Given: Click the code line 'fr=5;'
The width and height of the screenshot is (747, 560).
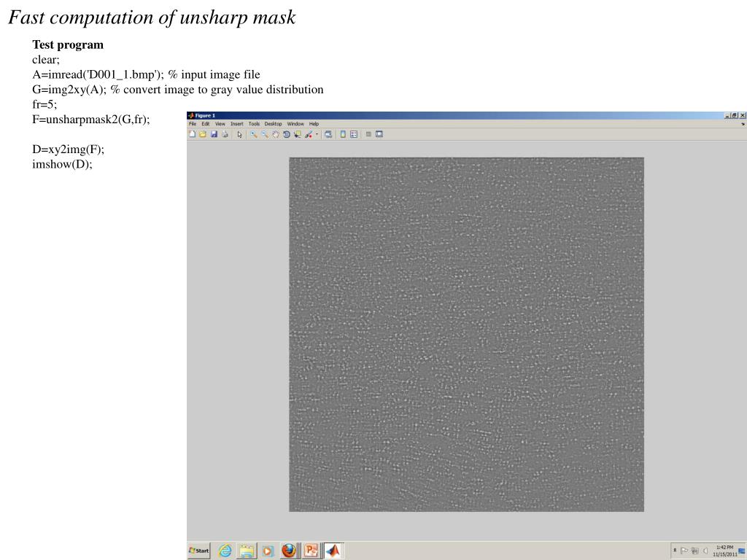Looking at the screenshot, I should coord(44,104).
